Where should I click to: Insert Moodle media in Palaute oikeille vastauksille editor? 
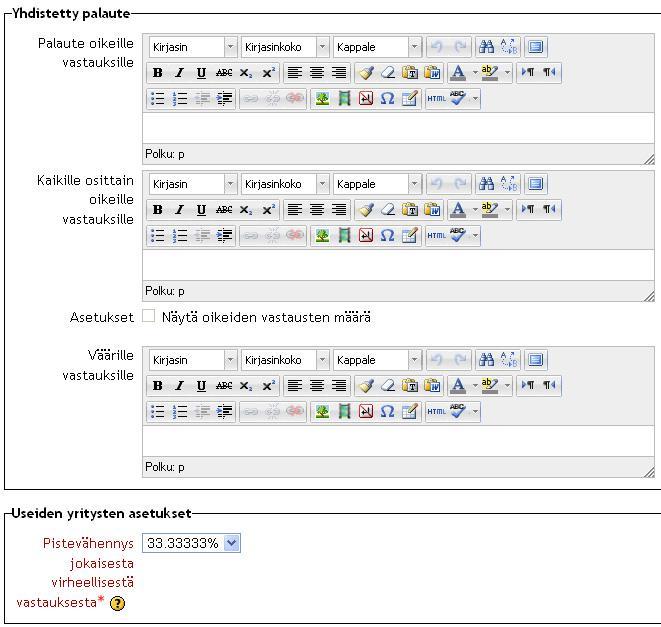[x=344, y=99]
